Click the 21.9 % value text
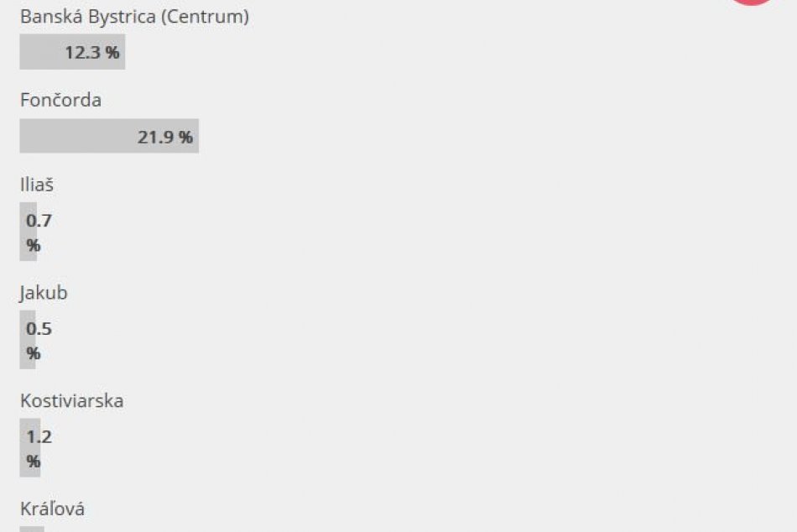Screen dimensions: 797x532 tap(165, 137)
